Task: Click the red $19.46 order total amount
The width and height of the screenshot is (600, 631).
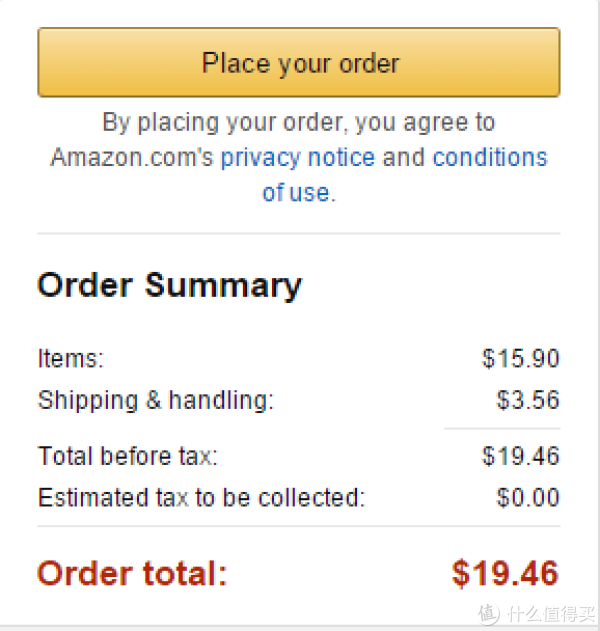Action: pos(505,573)
